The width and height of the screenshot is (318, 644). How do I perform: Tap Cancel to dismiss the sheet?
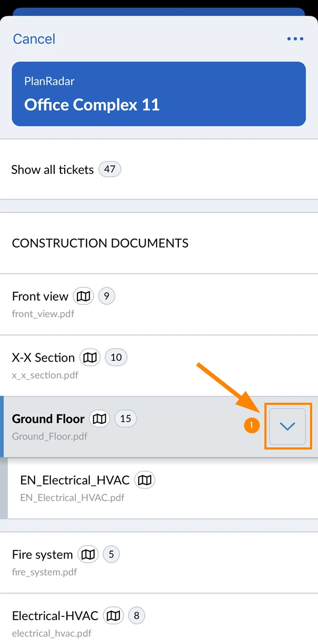[34, 39]
